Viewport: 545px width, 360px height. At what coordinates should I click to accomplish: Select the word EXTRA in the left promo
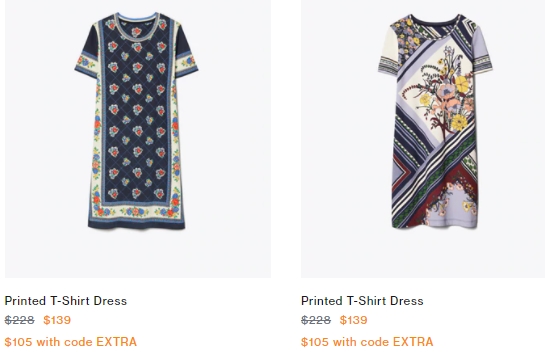(116, 342)
